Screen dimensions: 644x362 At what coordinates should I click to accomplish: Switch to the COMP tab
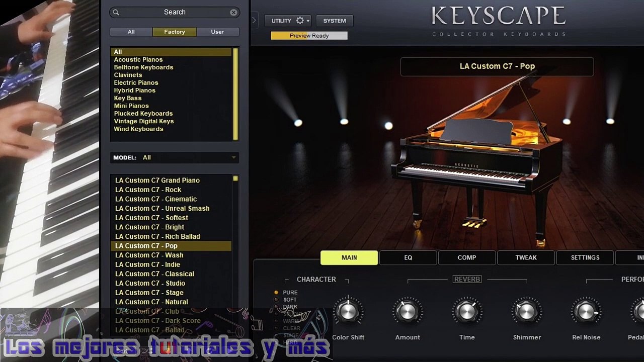click(x=467, y=257)
